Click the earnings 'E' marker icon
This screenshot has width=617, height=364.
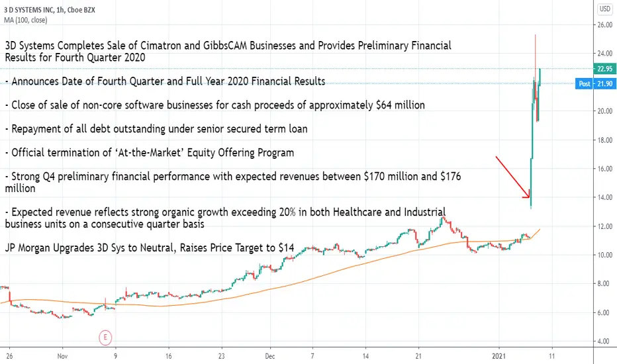(x=105, y=338)
